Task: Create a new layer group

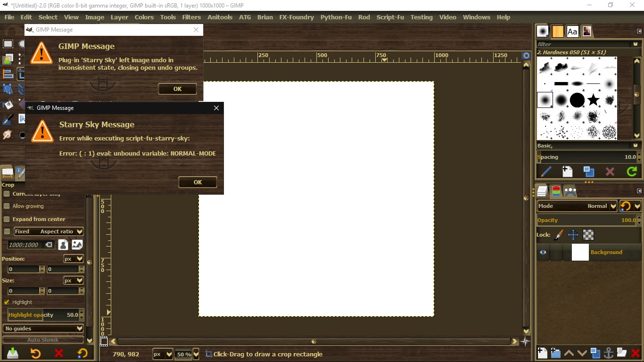Action: [x=555, y=353]
